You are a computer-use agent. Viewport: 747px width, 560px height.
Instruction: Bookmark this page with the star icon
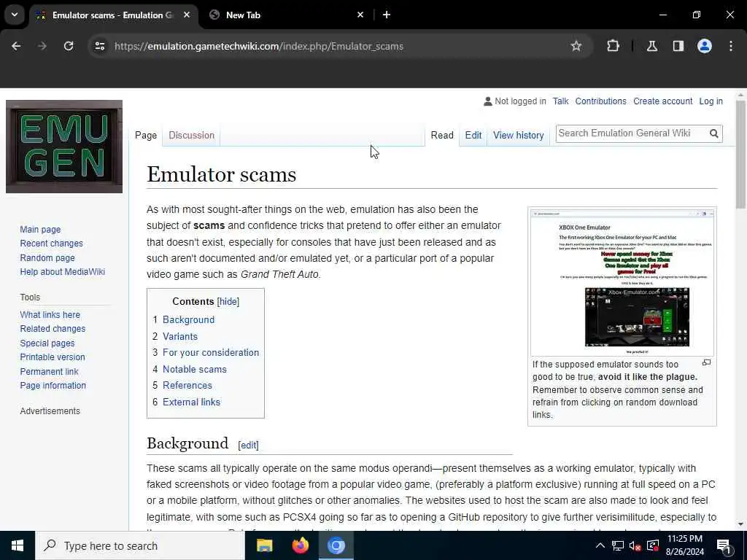coord(576,46)
